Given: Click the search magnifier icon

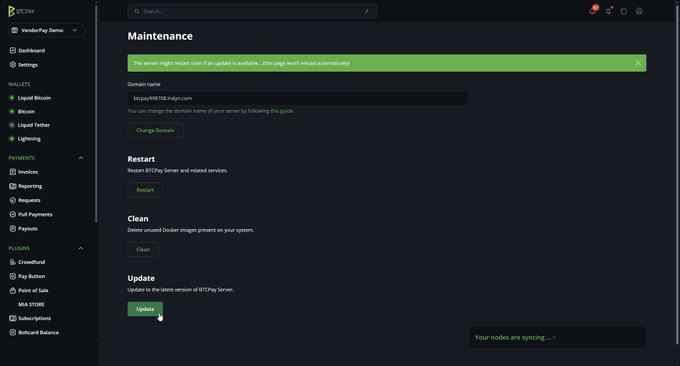Looking at the screenshot, I should [137, 11].
